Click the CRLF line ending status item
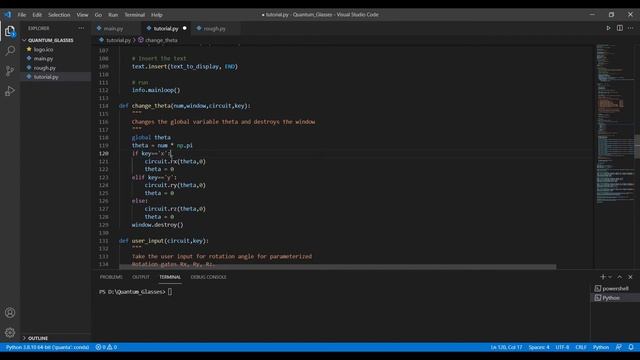Screen dimensions: 640x360 581,347
